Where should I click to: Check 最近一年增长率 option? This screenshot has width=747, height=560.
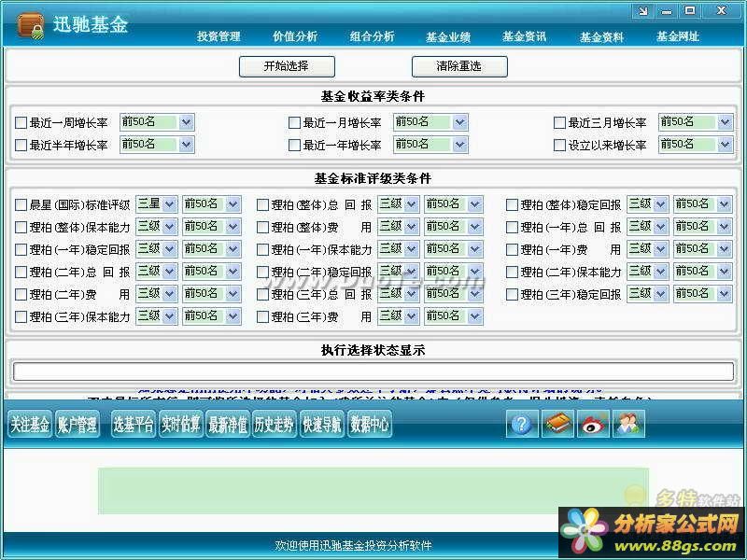click(294, 145)
